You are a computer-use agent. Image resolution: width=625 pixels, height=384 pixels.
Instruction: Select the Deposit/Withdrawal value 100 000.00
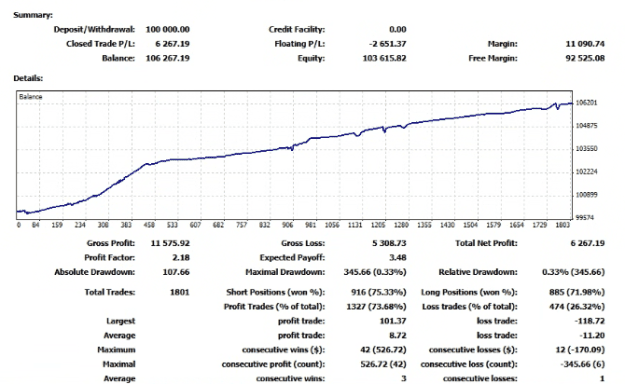[x=167, y=30]
